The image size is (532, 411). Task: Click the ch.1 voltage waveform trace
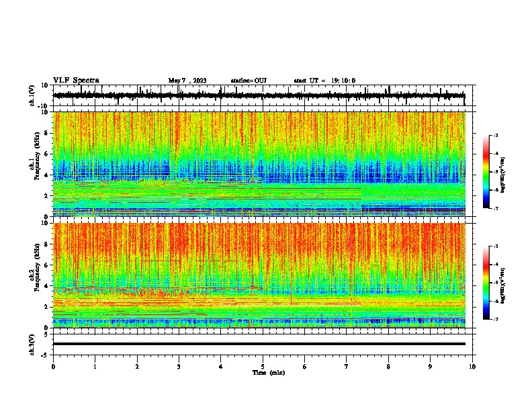click(259, 95)
